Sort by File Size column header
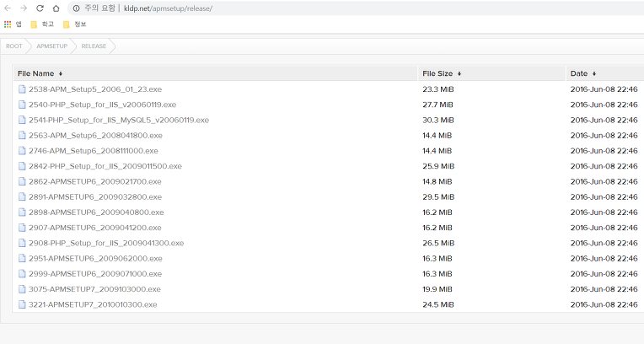Viewport: 644px width, 344px height. click(442, 73)
